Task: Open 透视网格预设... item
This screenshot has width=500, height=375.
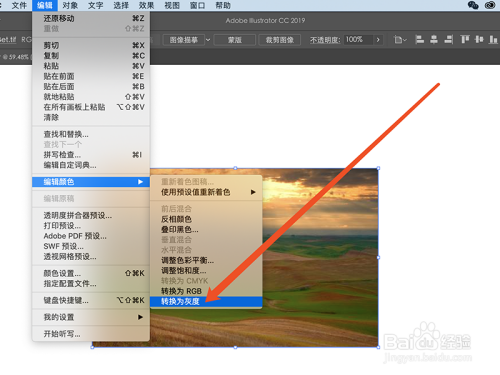Action: [x=91, y=257]
